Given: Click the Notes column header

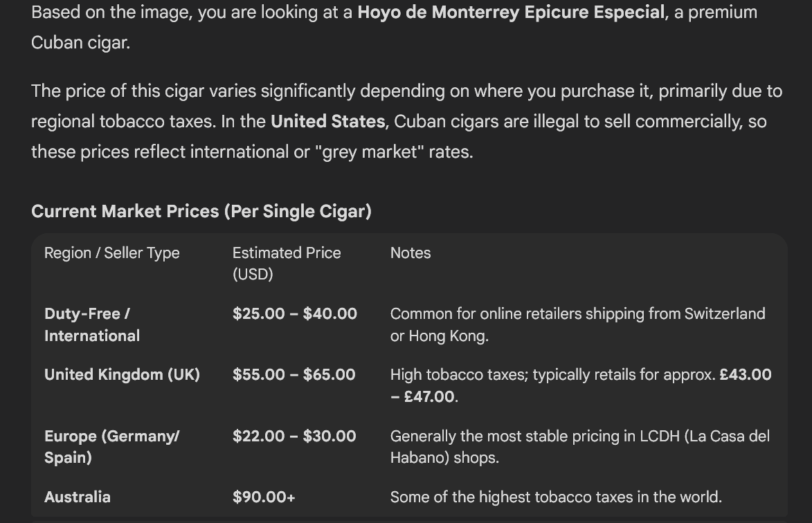Looking at the screenshot, I should tap(410, 253).
